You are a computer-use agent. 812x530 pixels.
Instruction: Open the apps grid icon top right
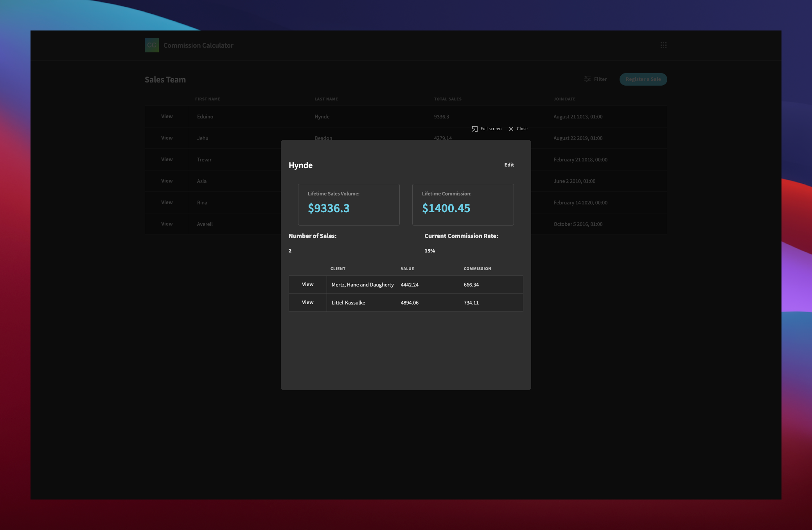(x=664, y=45)
